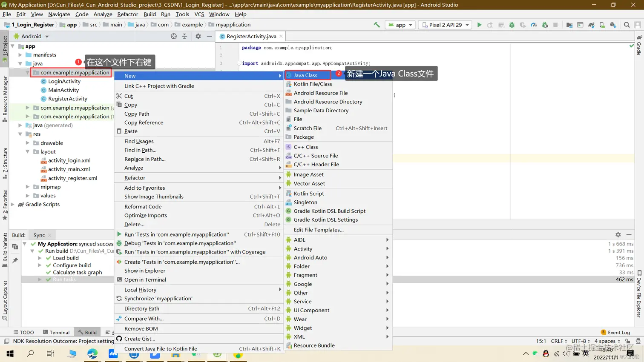Screen dimensions: 644x362
Task: Select activity_register.xml file
Action: click(72, 178)
